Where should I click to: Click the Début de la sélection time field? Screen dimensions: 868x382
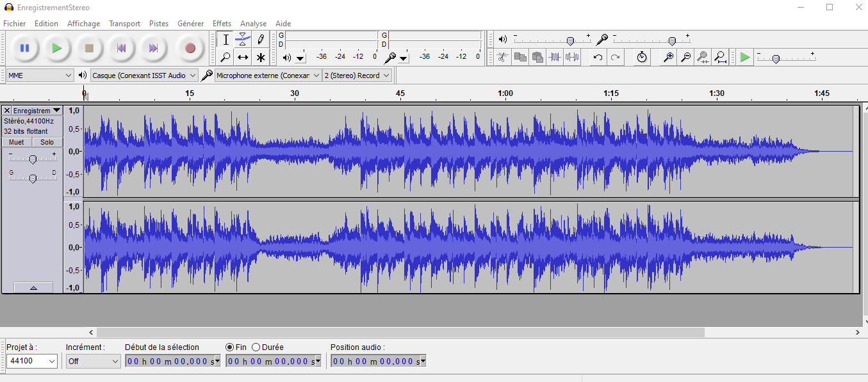pyautogui.click(x=172, y=362)
